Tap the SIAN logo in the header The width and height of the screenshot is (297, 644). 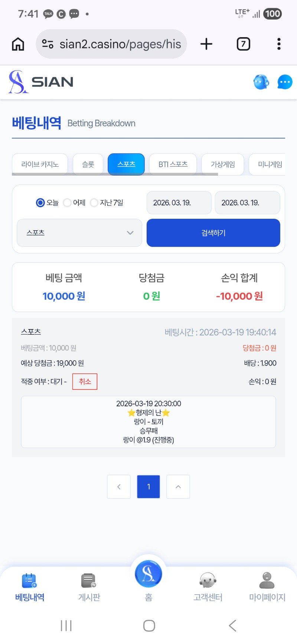coord(41,82)
